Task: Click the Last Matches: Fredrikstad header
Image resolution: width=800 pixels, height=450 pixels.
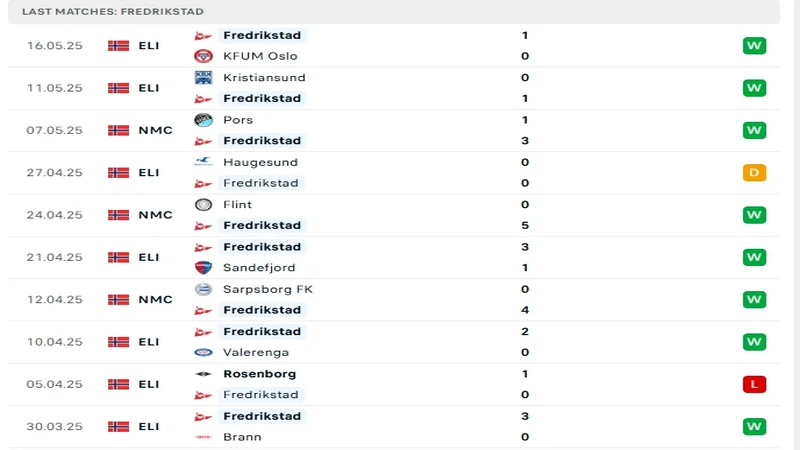Action: click(113, 11)
